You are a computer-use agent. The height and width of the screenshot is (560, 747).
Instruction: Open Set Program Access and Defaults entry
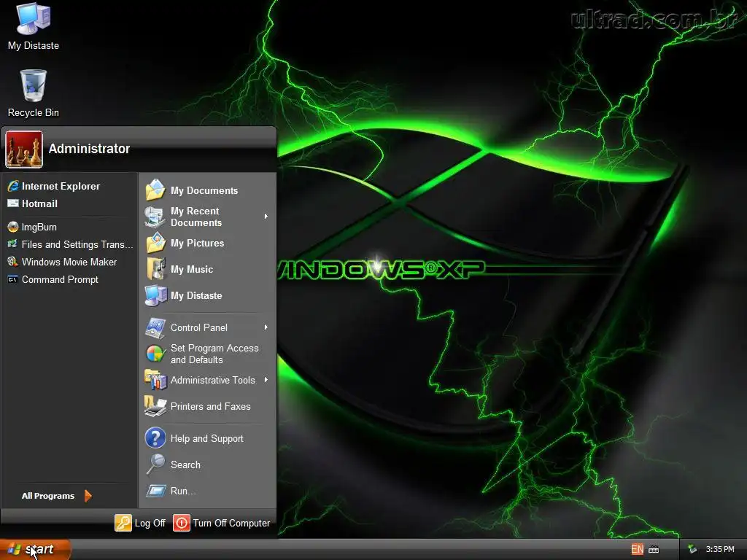click(208, 354)
